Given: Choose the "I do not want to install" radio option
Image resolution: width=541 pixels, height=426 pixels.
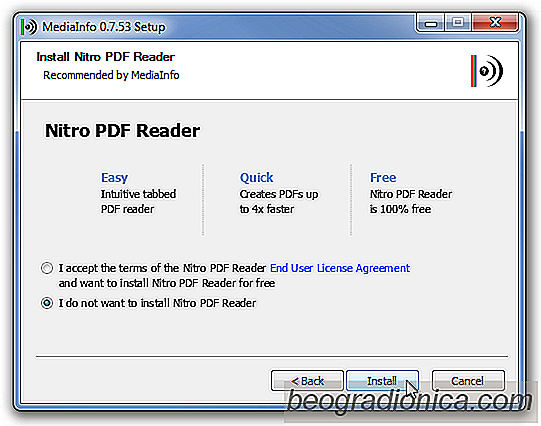Looking at the screenshot, I should (47, 303).
